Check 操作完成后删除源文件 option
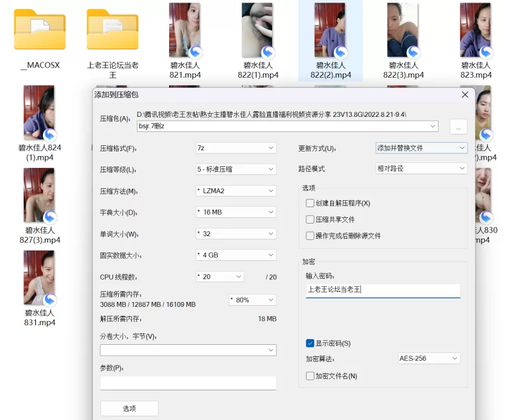Viewport: 505px width, 420px height. [x=310, y=236]
